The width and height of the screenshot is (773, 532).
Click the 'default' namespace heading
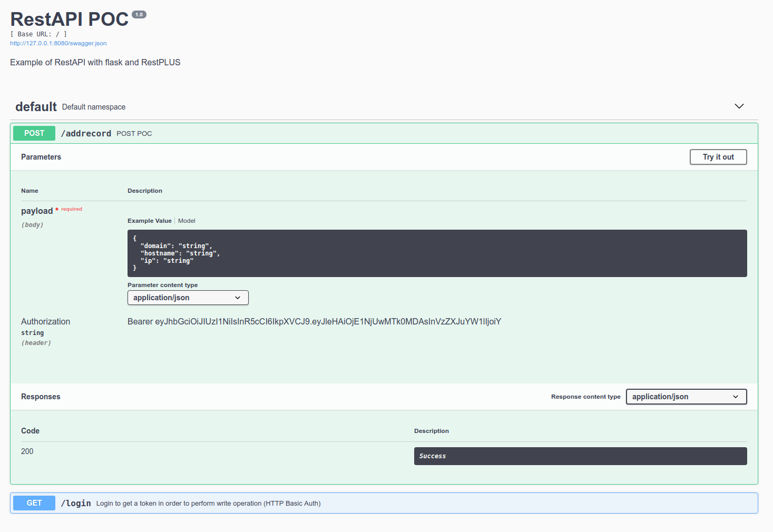click(36, 107)
